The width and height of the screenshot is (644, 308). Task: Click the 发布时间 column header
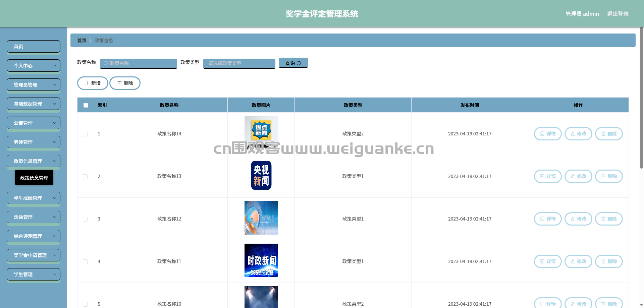pyautogui.click(x=470, y=105)
